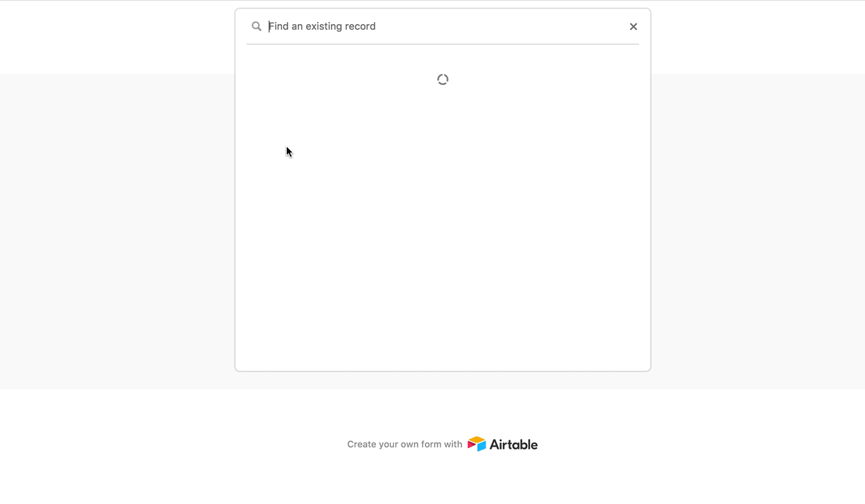Click the magnifying glass search icon
The height and width of the screenshot is (504, 865).
click(256, 26)
